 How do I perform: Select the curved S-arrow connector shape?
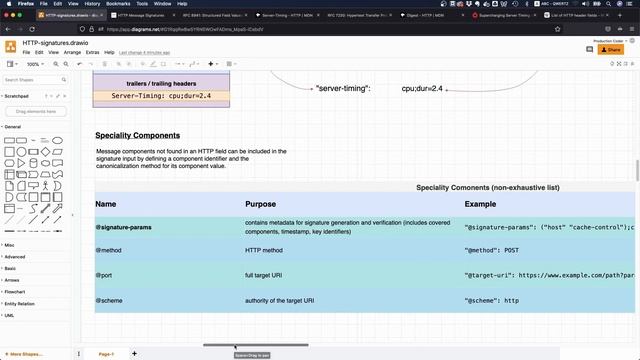33,209
